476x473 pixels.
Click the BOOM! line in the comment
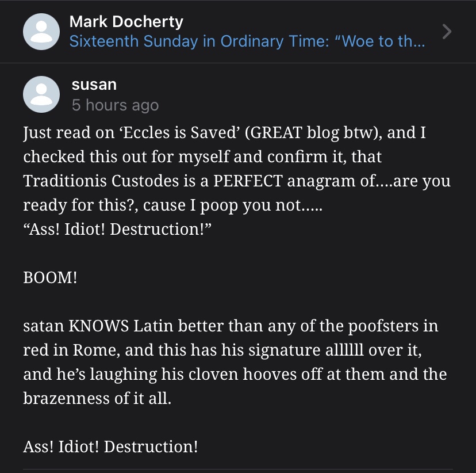50,277
